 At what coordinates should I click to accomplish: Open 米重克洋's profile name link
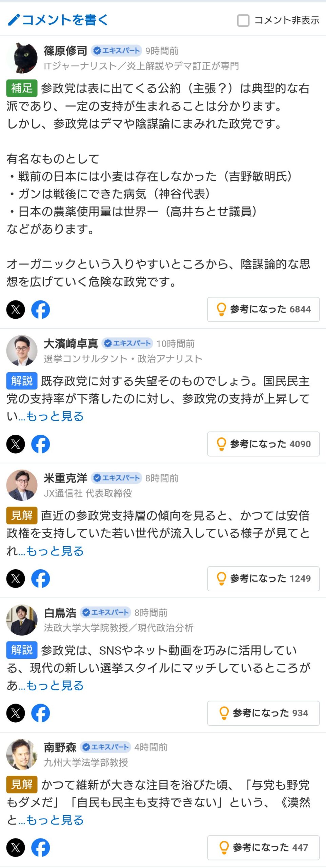point(65,478)
